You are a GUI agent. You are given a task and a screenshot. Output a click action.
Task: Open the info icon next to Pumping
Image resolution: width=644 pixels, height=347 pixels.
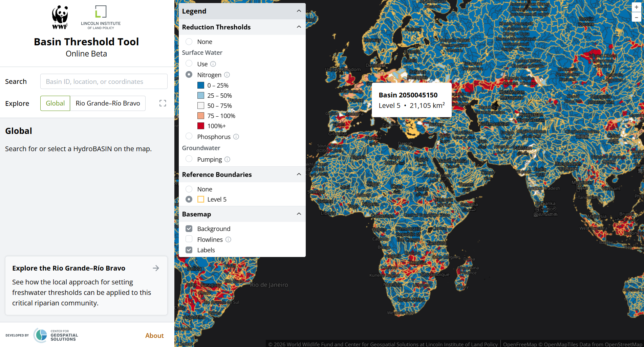click(228, 159)
